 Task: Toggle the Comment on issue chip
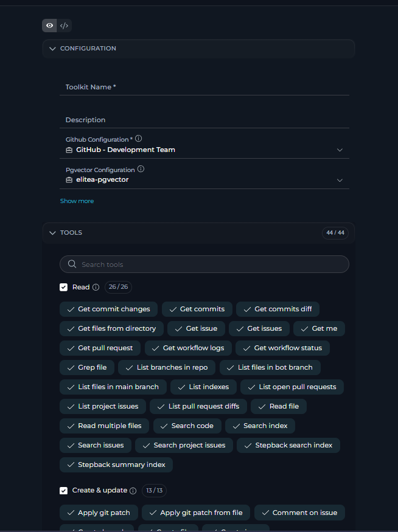click(x=299, y=513)
